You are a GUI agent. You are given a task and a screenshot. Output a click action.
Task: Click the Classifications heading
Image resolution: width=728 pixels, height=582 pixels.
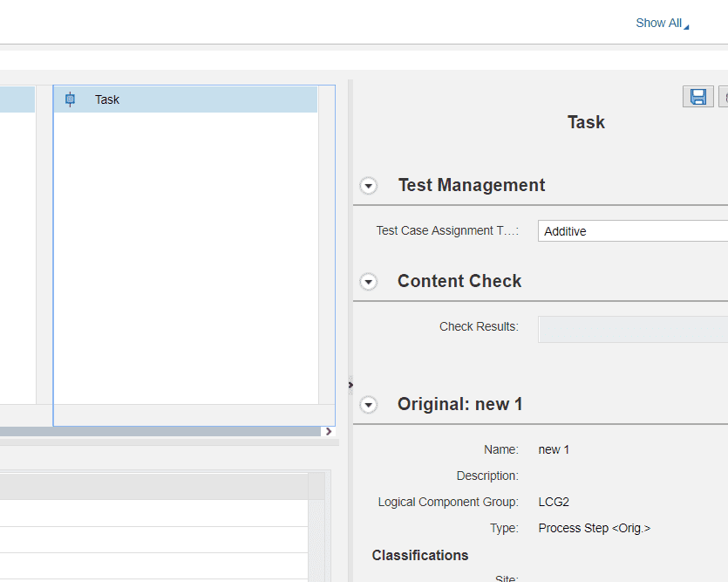419,555
